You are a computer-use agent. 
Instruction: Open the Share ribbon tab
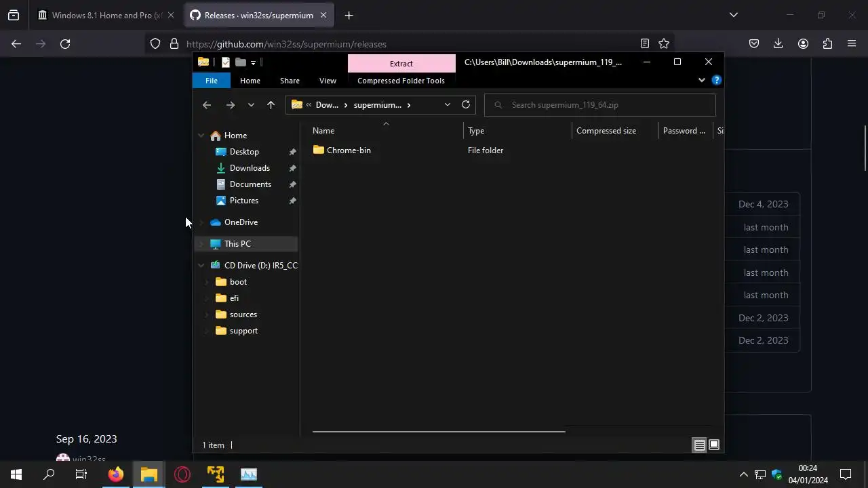[x=290, y=81]
